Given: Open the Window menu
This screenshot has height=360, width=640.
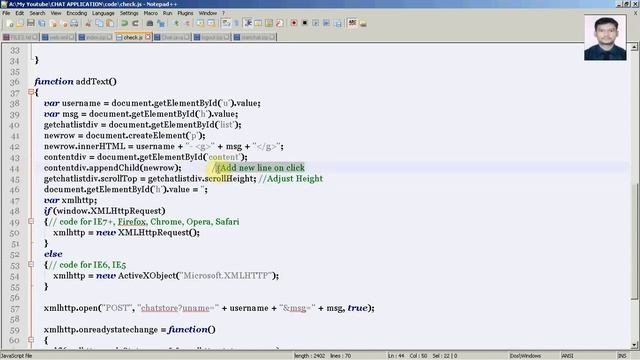Looking at the screenshot, I should click(x=208, y=13).
